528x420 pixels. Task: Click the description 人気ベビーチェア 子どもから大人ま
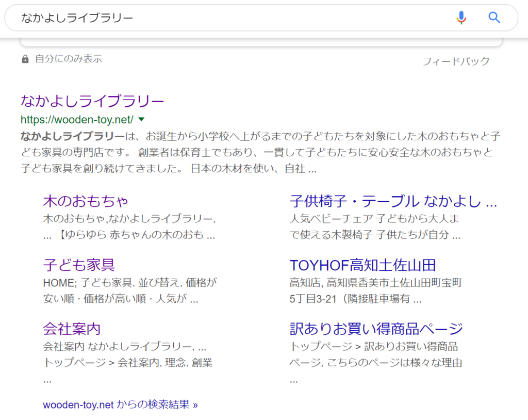[375, 227]
